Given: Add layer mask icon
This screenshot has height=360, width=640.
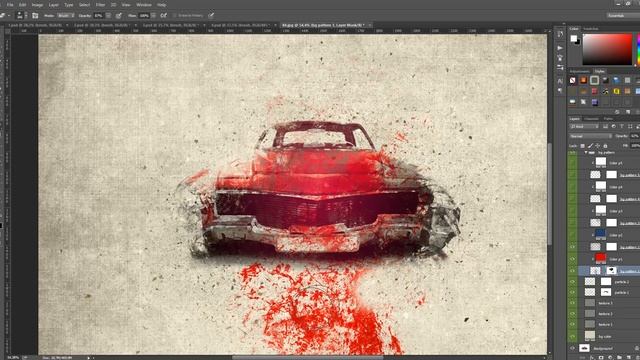Looking at the screenshot, I should (x=601, y=358).
